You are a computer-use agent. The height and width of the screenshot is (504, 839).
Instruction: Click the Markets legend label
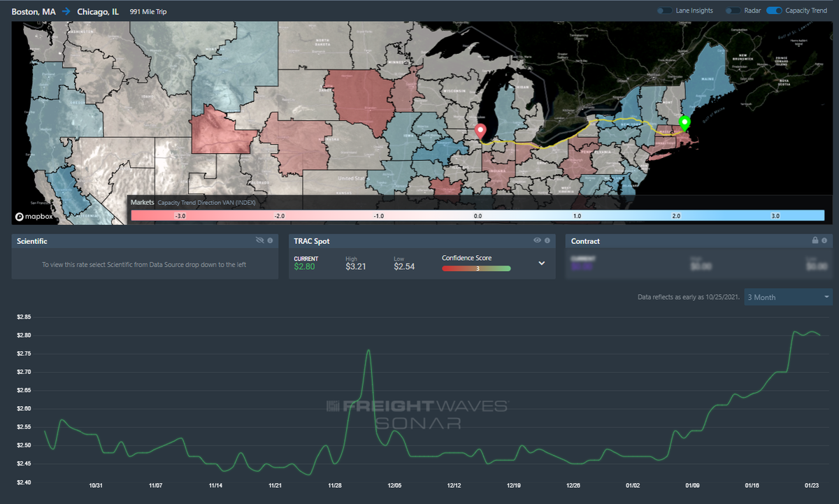(143, 202)
